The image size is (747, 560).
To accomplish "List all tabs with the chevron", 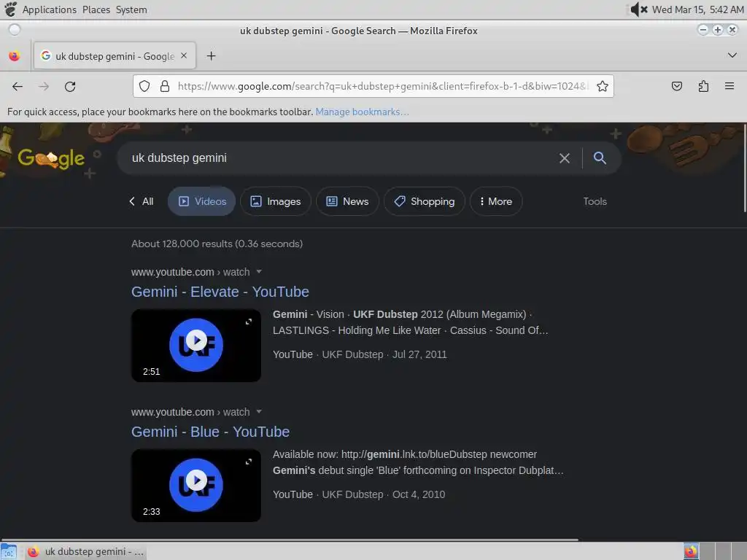I will tap(732, 55).
